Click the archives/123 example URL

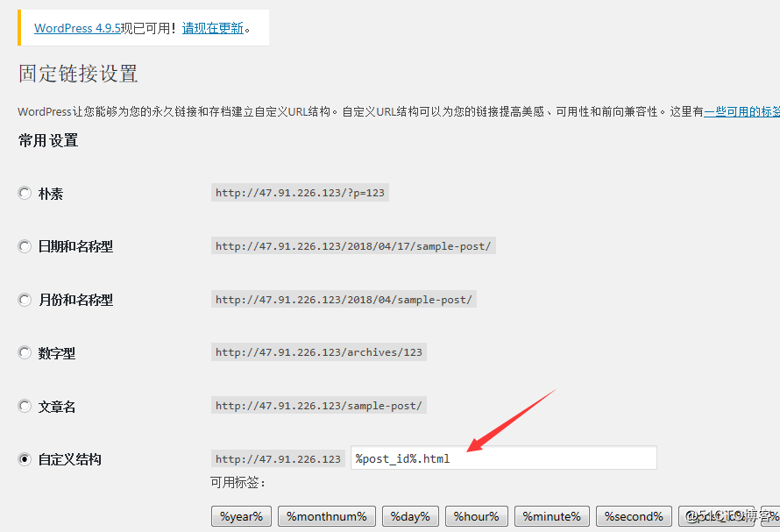[x=319, y=352]
